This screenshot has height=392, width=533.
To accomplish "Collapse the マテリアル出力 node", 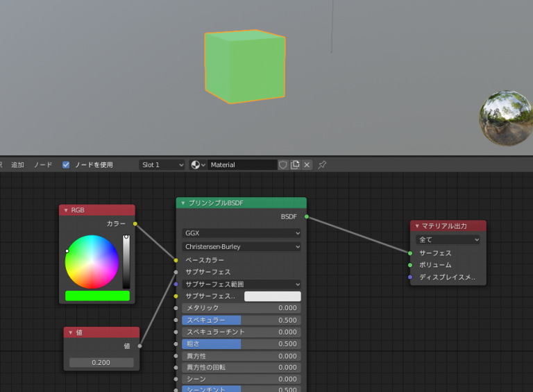I will (417, 226).
